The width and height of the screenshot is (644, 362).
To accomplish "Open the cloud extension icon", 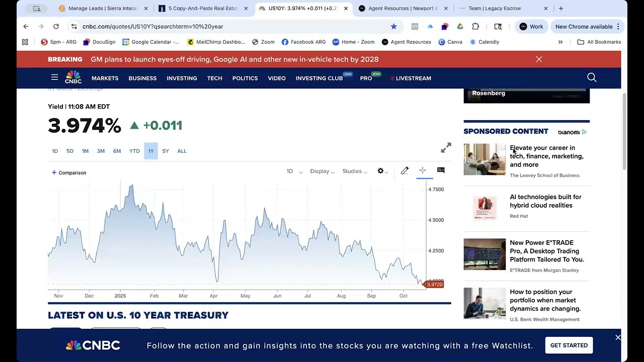I will click(x=430, y=26).
